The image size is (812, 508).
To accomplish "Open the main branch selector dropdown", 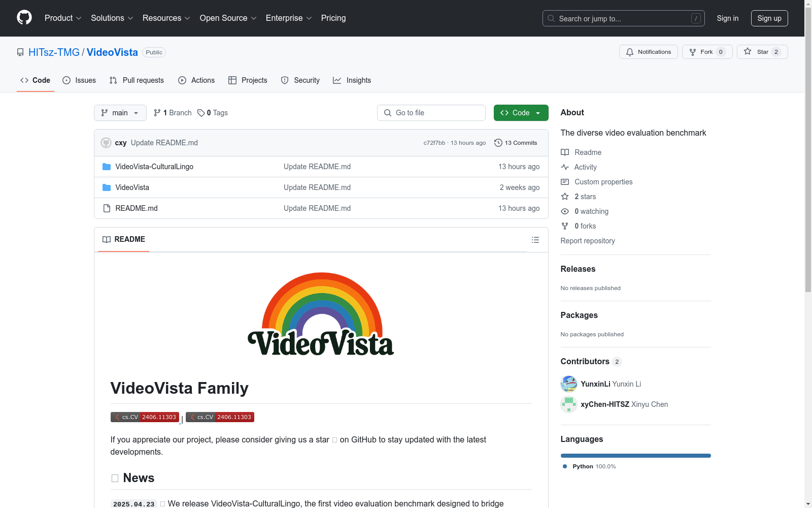I will tap(120, 113).
